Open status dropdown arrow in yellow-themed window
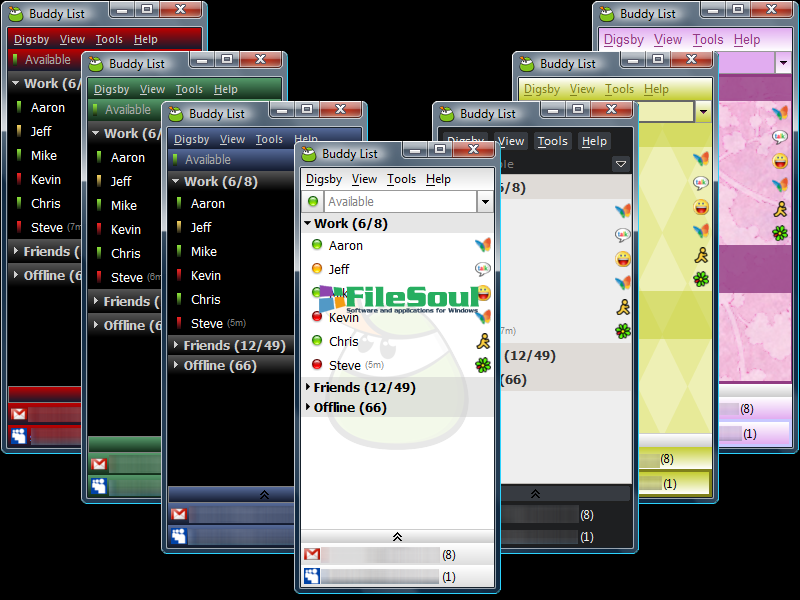Image resolution: width=800 pixels, height=600 pixels. tap(703, 111)
